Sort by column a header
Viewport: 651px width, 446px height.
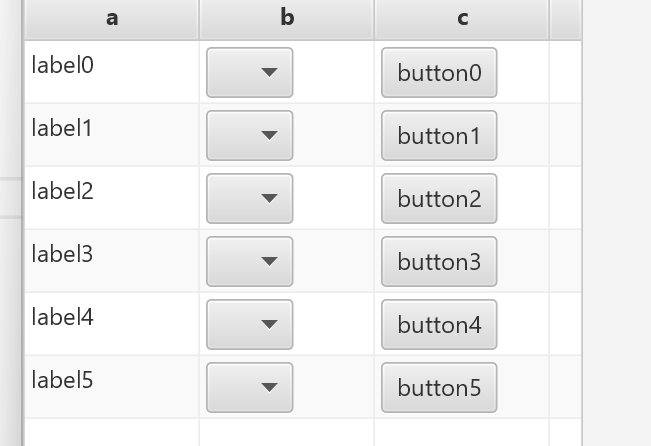[x=111, y=18]
